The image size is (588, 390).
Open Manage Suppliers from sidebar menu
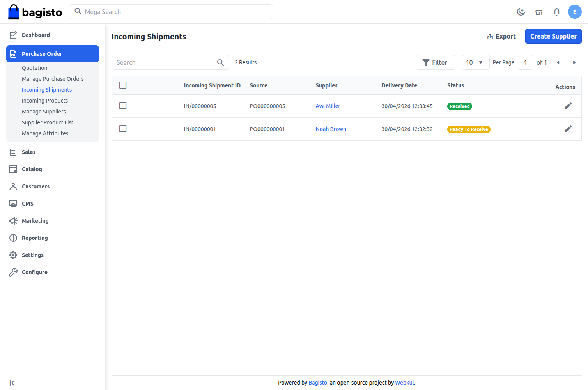click(44, 111)
